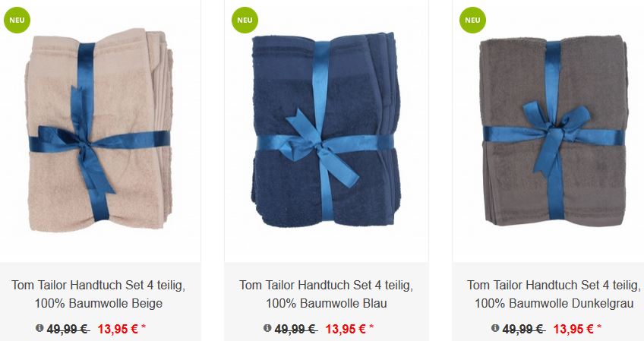This screenshot has height=341, width=644.
Task: Click the info icon beside the Dunkelgrau set's price
Action: point(495,328)
